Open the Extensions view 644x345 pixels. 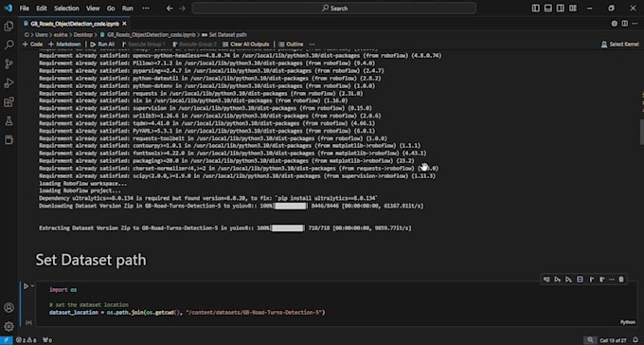(9, 102)
